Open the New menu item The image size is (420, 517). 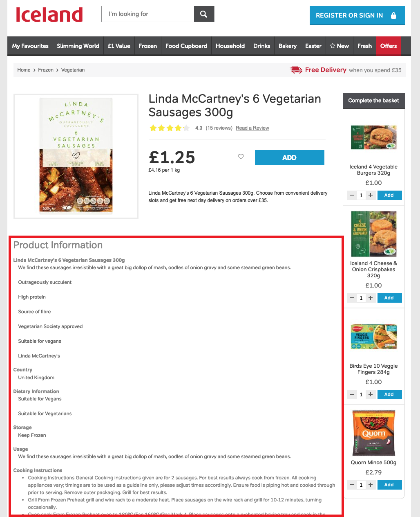(340, 46)
